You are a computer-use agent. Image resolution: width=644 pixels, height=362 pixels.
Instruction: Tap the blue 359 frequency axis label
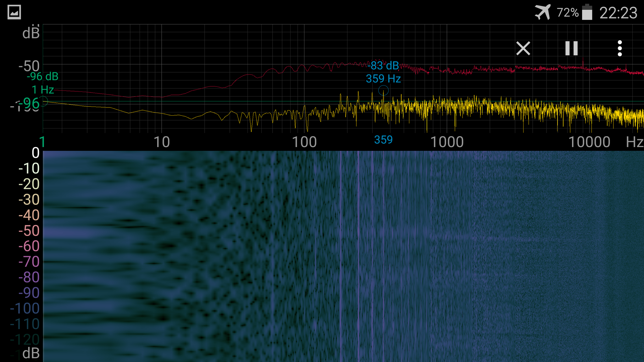tap(383, 140)
